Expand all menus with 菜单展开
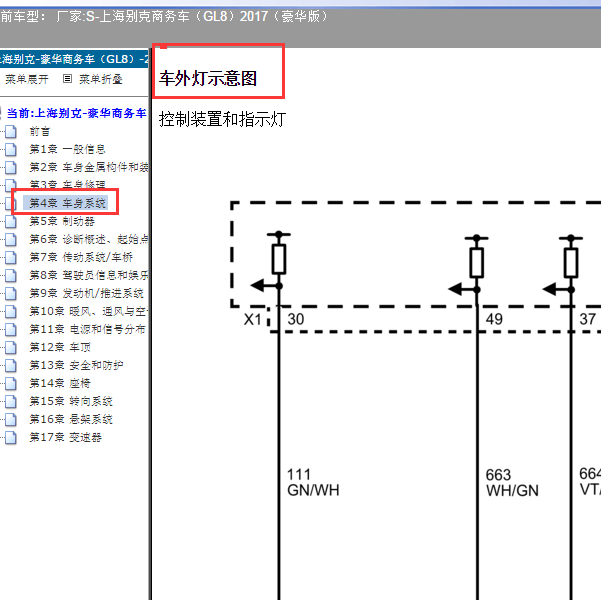The image size is (601, 600). click(x=27, y=79)
